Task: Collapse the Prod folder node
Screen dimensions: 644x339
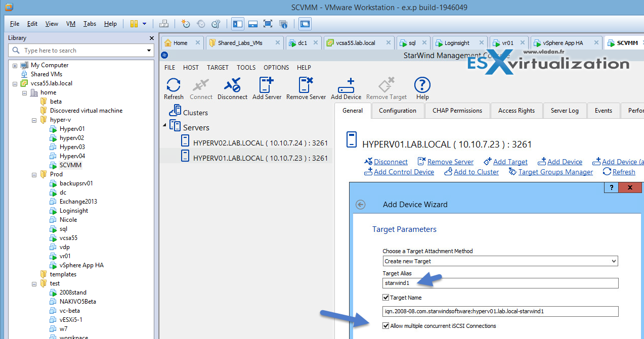Action: click(x=34, y=174)
